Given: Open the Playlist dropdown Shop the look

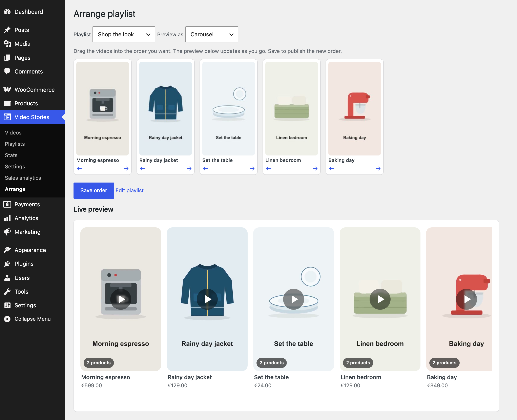Looking at the screenshot, I should [124, 34].
